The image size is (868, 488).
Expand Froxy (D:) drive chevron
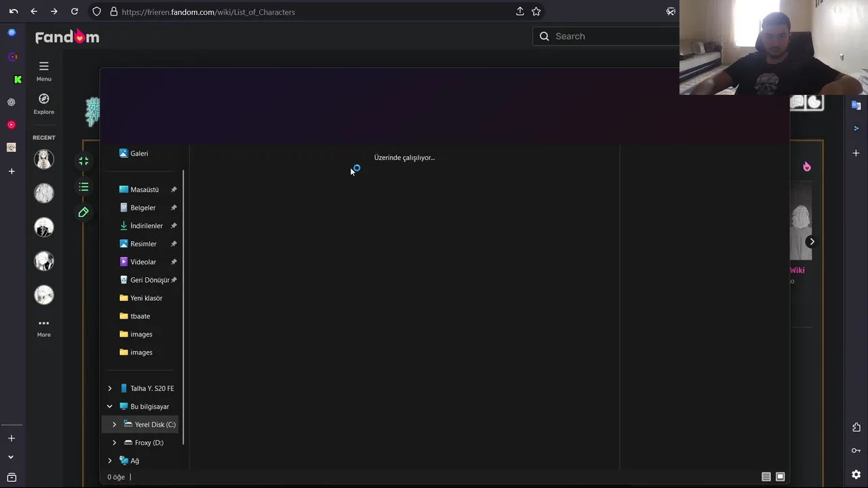(114, 443)
